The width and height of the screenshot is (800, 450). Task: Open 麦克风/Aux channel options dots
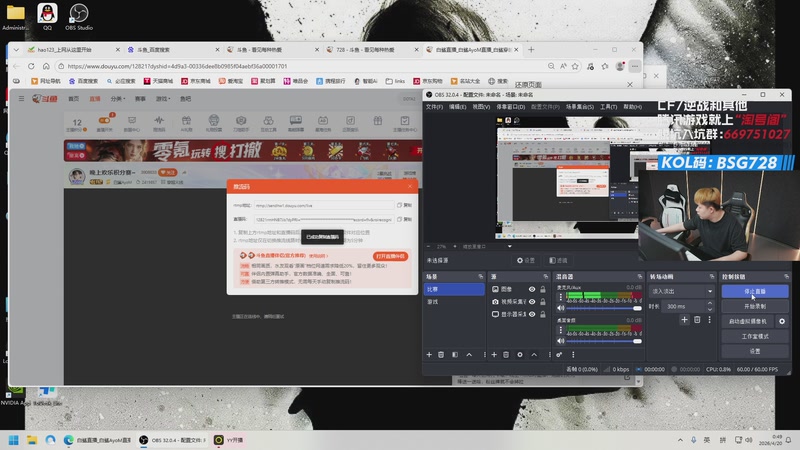[561, 297]
